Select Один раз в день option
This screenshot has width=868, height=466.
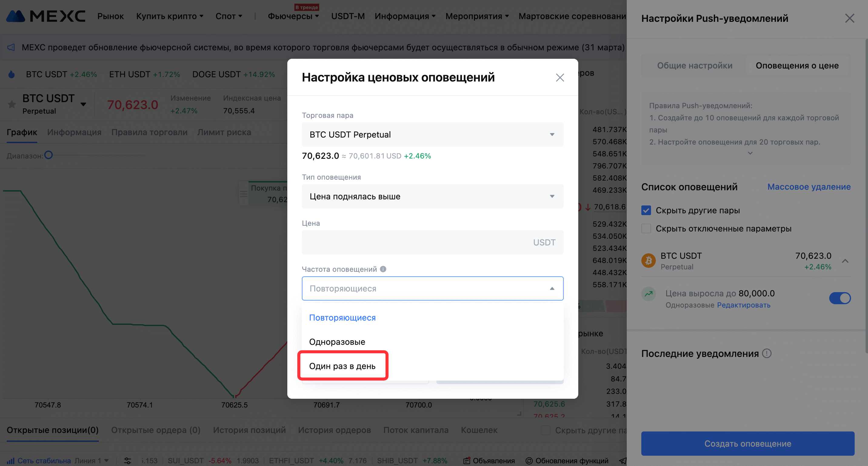342,366
